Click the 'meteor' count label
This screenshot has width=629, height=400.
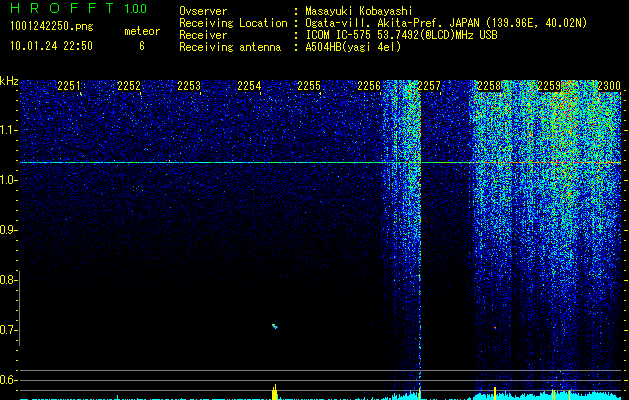(142, 31)
